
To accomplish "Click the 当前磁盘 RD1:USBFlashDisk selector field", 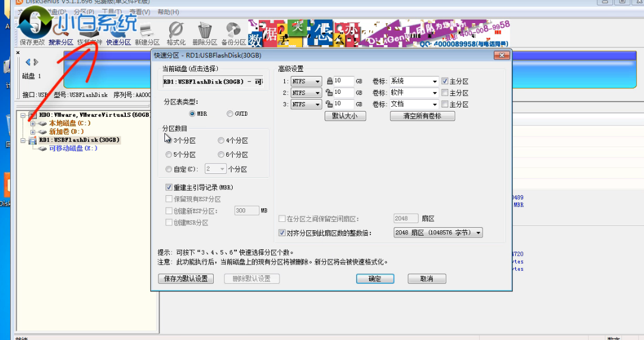I will point(213,82).
